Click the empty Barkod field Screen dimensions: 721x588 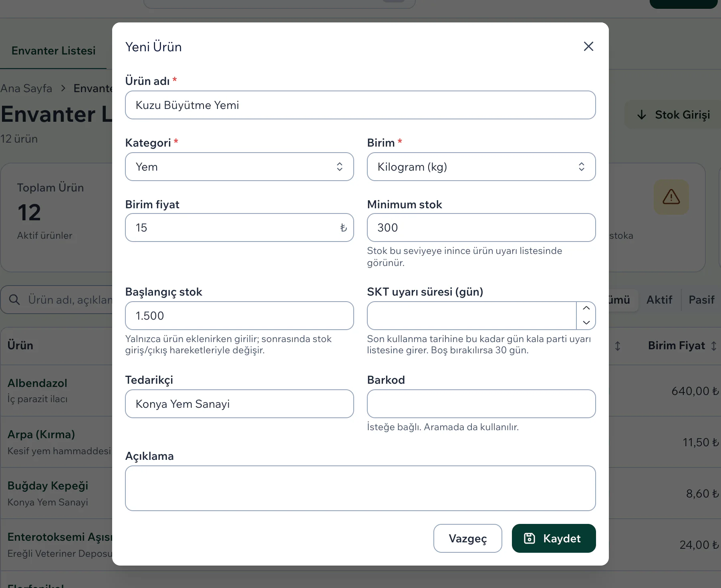pyautogui.click(x=481, y=404)
